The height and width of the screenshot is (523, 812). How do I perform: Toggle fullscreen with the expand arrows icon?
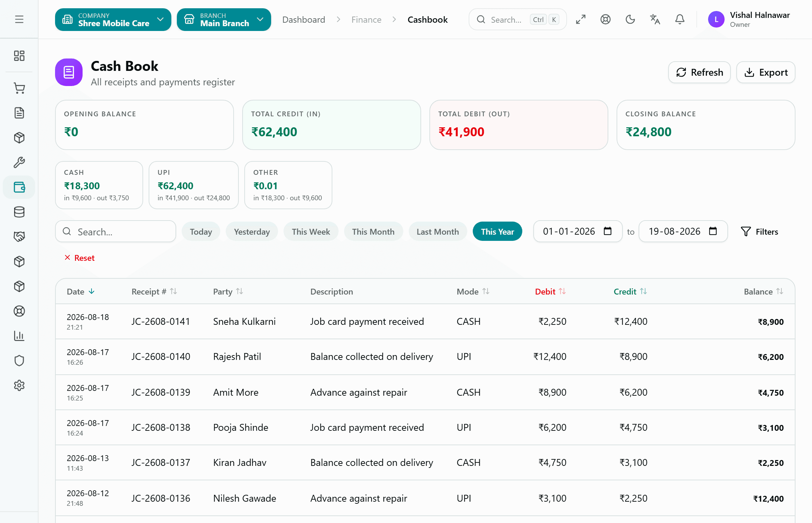pyautogui.click(x=581, y=20)
